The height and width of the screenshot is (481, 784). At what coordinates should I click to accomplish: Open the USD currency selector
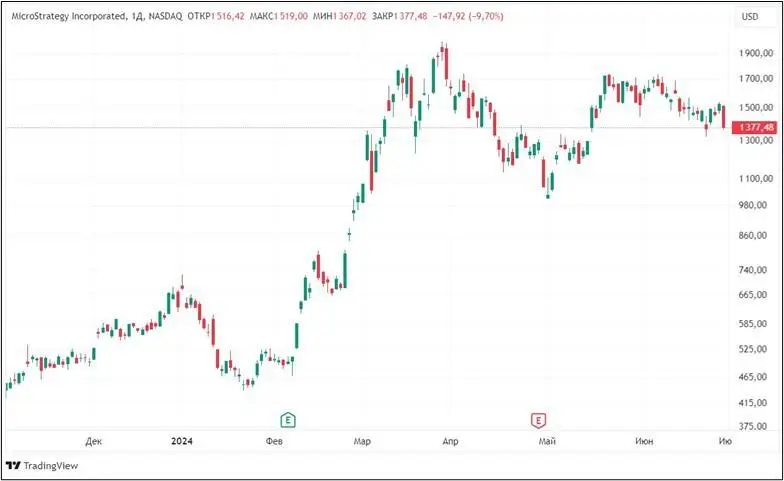(x=749, y=16)
